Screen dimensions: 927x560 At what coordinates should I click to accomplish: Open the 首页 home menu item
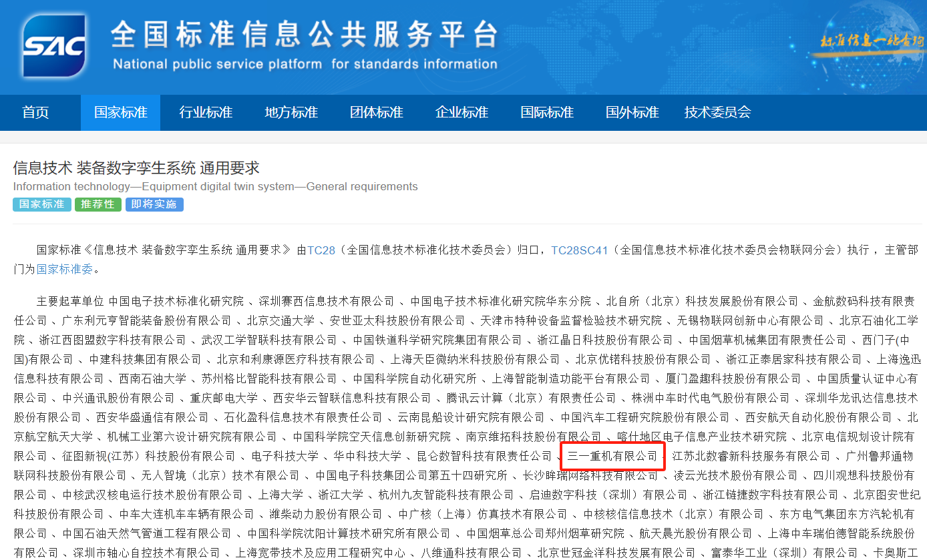[x=35, y=112]
